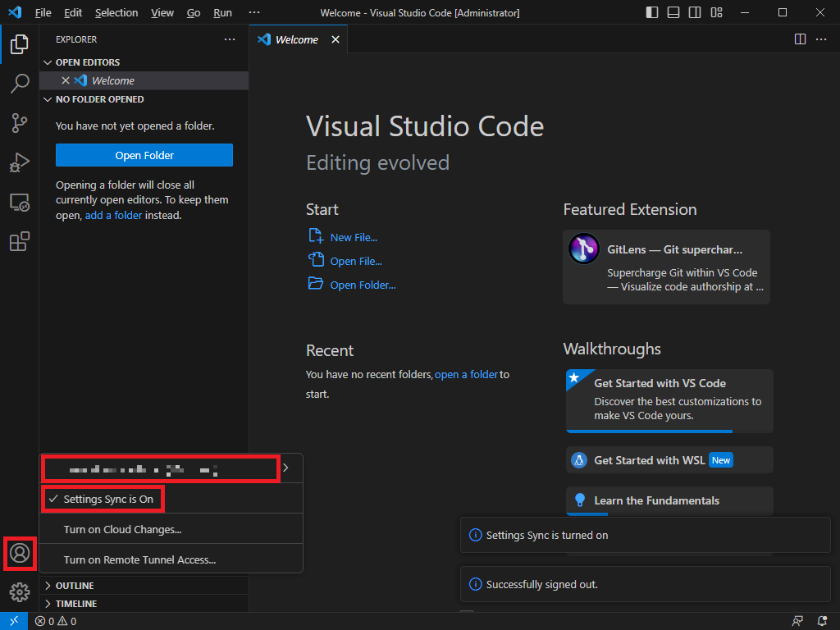
Task: Toggle the Primary Side Bar layout icon
Action: 652,12
